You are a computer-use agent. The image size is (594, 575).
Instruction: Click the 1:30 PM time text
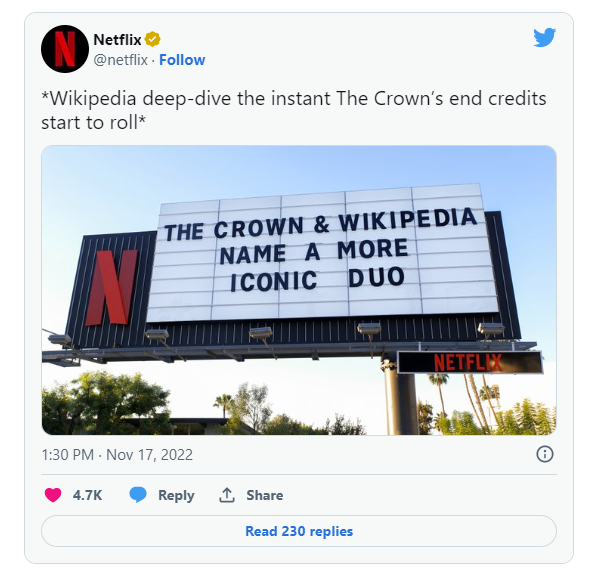click(67, 455)
